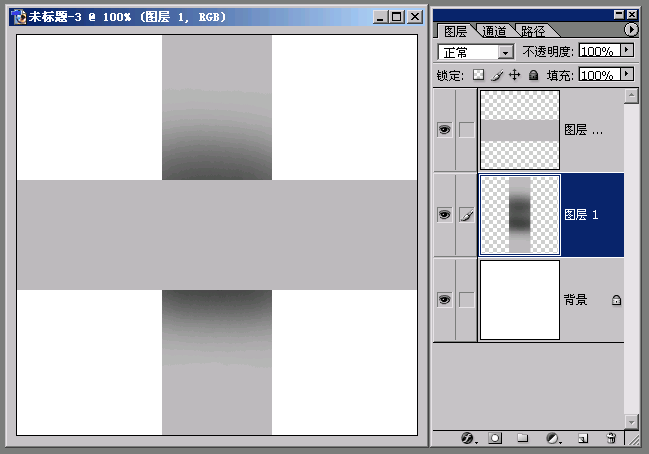The height and width of the screenshot is (454, 649).
Task: Switch to the 图层 tab
Action: (x=455, y=31)
